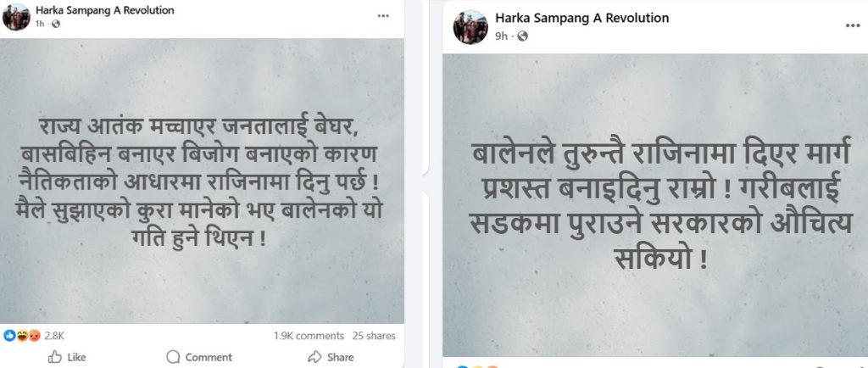Viewport: 868px width, 368px height.
Task: Open left post's profile picture
Action: point(16,16)
